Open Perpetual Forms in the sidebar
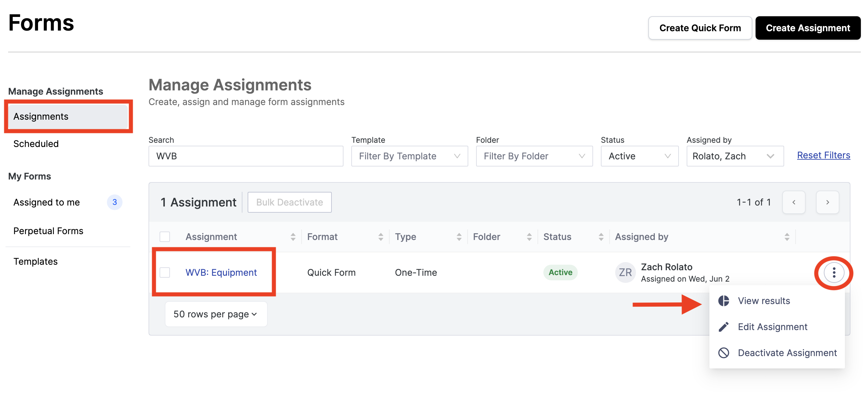 click(x=48, y=231)
